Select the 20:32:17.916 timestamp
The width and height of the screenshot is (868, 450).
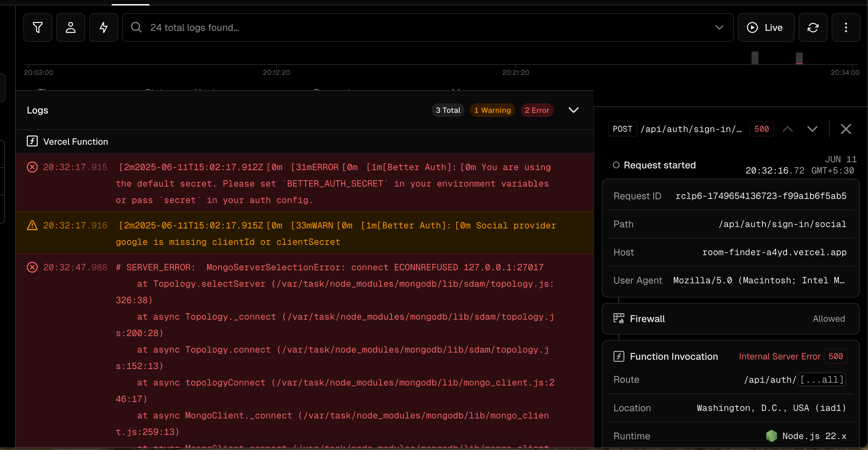point(75,225)
